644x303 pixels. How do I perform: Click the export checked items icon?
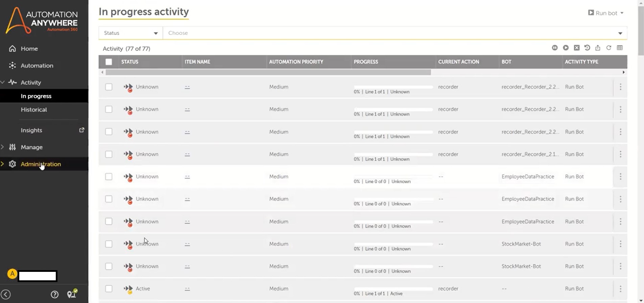coord(598,48)
